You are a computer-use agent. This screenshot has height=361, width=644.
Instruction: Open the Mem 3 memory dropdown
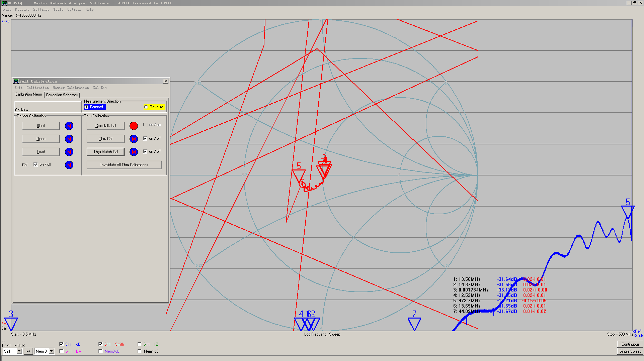[51, 351]
